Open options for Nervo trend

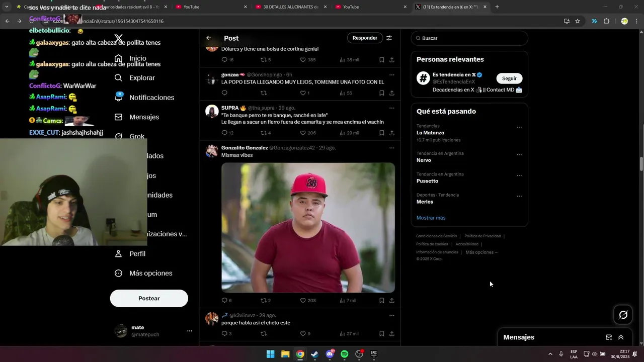(519, 155)
